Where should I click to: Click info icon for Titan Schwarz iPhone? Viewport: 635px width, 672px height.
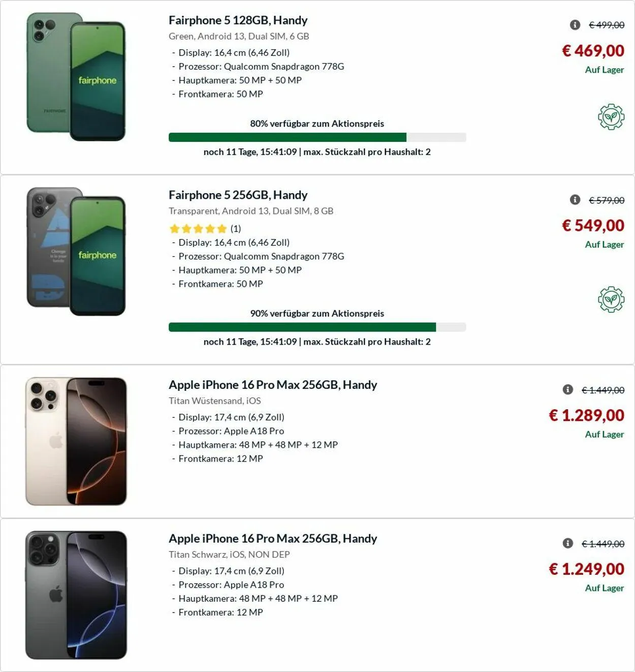(x=568, y=543)
